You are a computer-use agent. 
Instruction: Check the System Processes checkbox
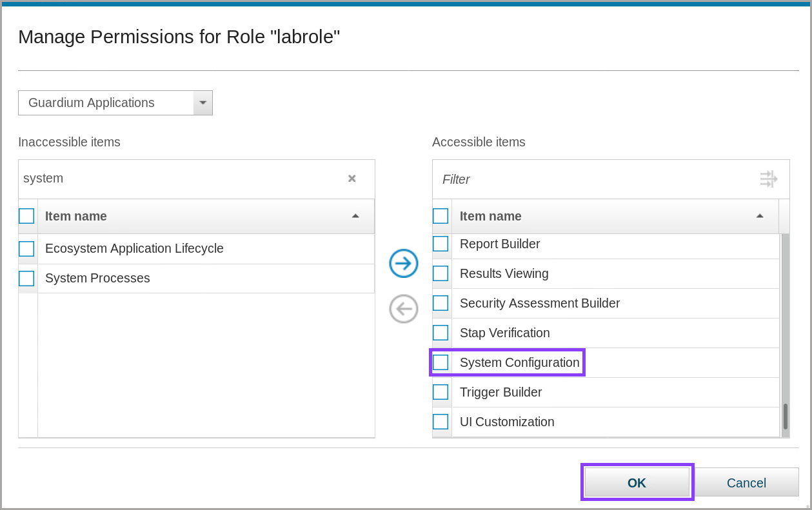point(26,279)
